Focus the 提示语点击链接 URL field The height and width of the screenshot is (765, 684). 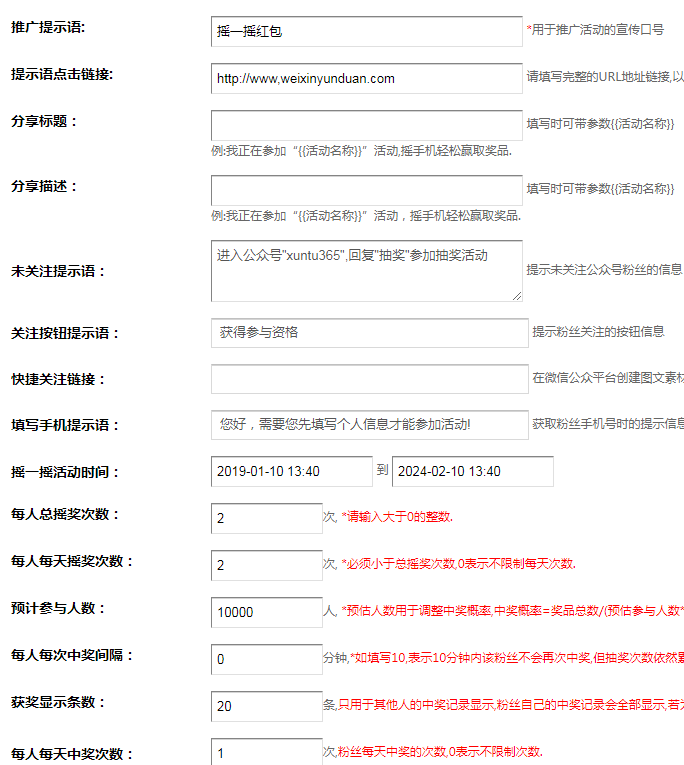click(x=366, y=78)
